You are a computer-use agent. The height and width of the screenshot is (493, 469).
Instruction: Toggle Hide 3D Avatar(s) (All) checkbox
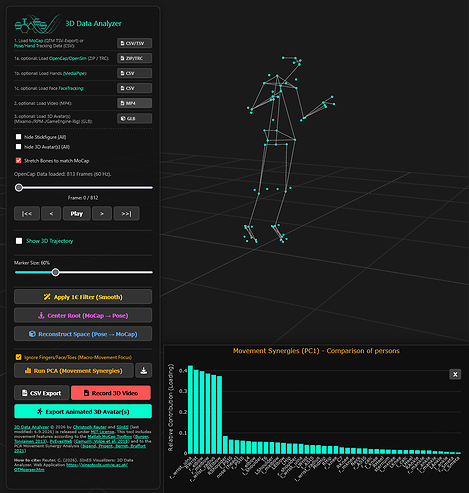[x=19, y=147]
